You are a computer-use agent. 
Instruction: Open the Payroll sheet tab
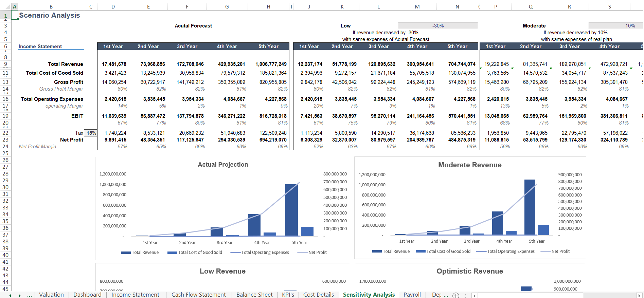412,295
